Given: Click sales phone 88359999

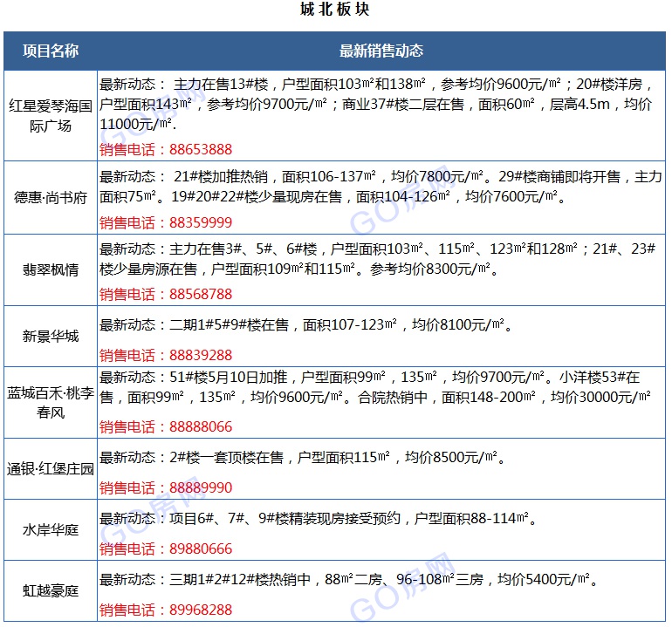Looking at the screenshot, I should click(x=201, y=222).
